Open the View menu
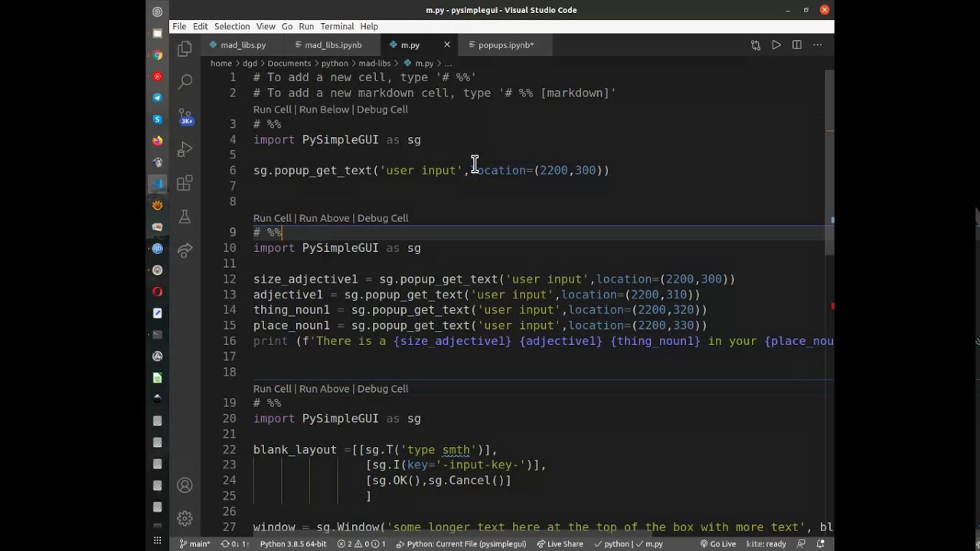Viewport: 980px width, 551px height. click(x=266, y=26)
